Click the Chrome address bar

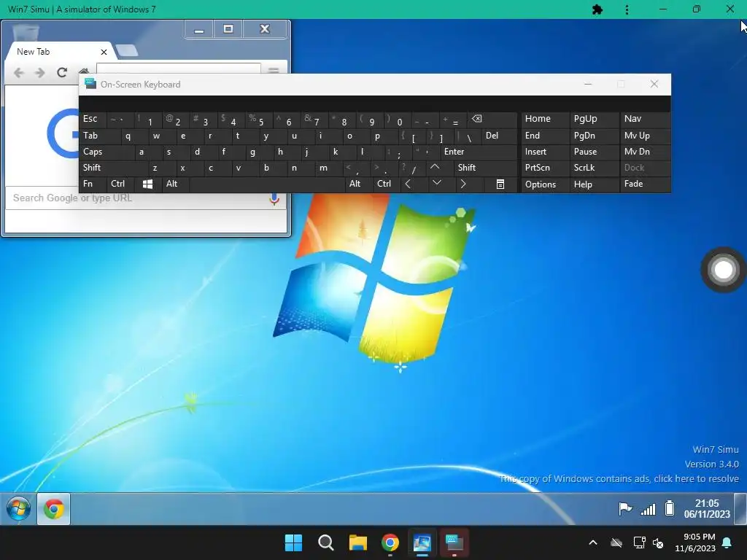point(179,68)
